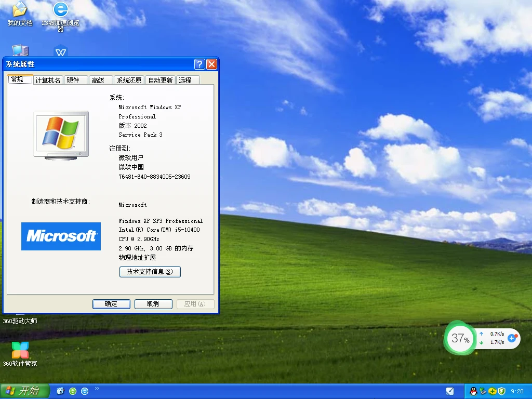Click the My Computer desktop icon above the dialog
This screenshot has width=532, height=399.
pyautogui.click(x=20, y=50)
